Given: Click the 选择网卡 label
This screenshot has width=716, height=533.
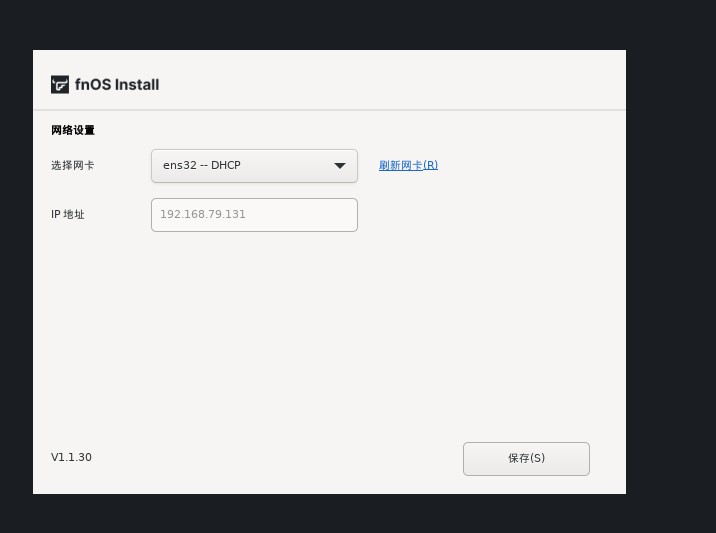Looking at the screenshot, I should coord(73,165).
